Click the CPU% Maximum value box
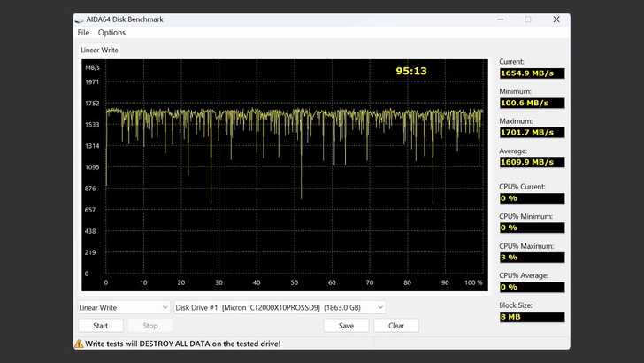The height and width of the screenshot is (363, 644). [531, 257]
